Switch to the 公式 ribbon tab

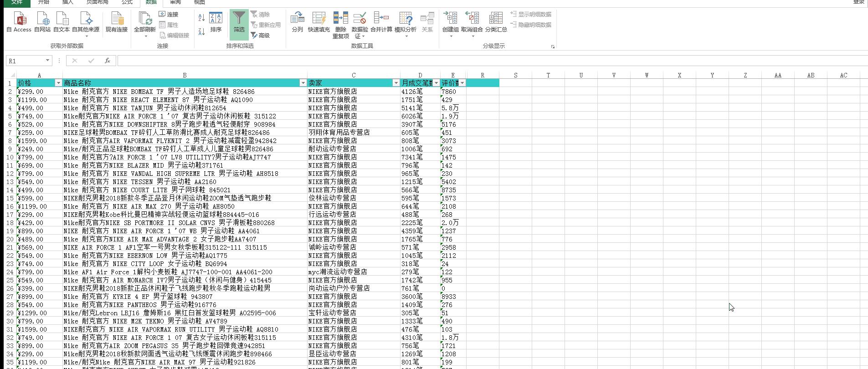(127, 2)
